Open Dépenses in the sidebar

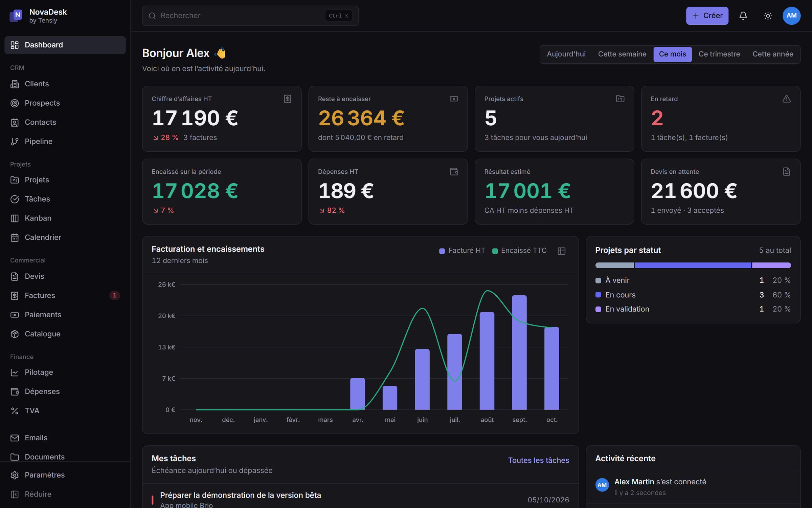(65, 391)
